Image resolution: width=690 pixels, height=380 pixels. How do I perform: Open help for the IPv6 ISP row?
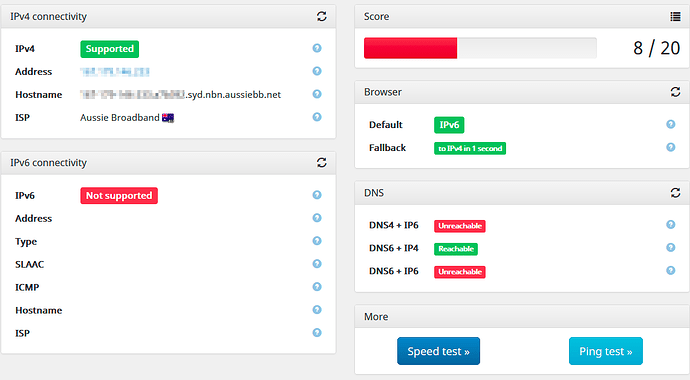[x=317, y=332]
